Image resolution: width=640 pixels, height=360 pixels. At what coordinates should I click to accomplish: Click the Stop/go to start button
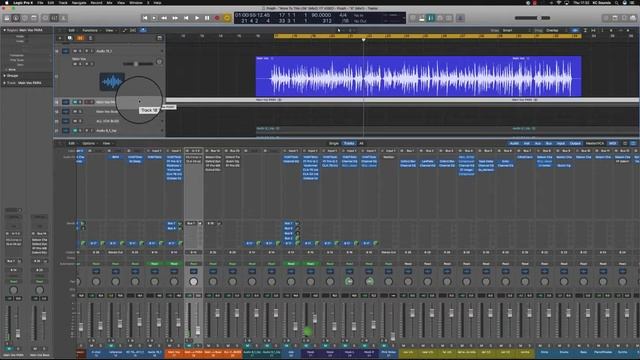coord(186,18)
